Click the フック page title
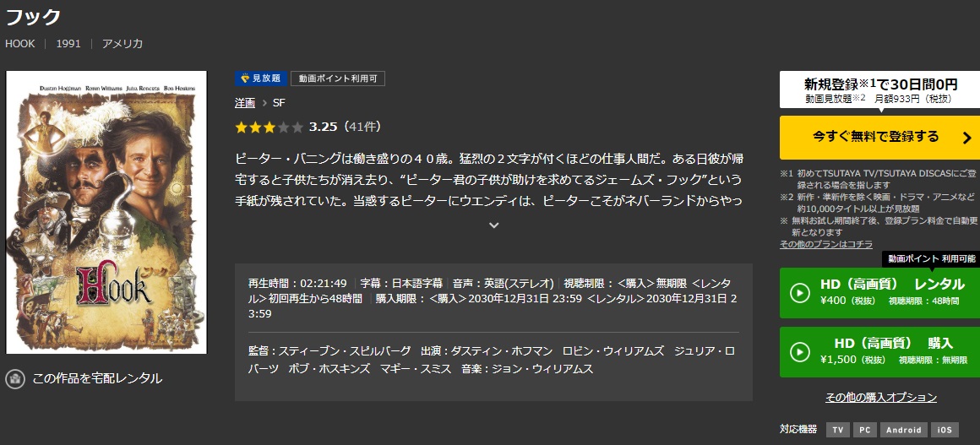The width and height of the screenshot is (980, 445). [x=32, y=16]
